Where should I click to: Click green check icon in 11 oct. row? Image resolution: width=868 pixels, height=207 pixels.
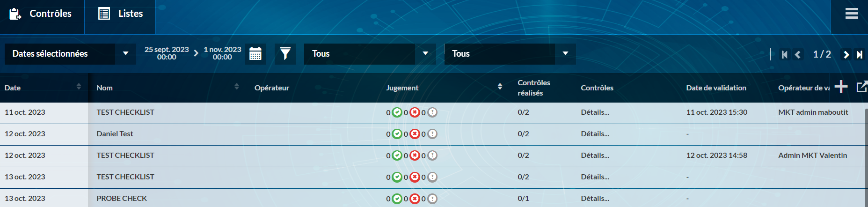coord(397,112)
